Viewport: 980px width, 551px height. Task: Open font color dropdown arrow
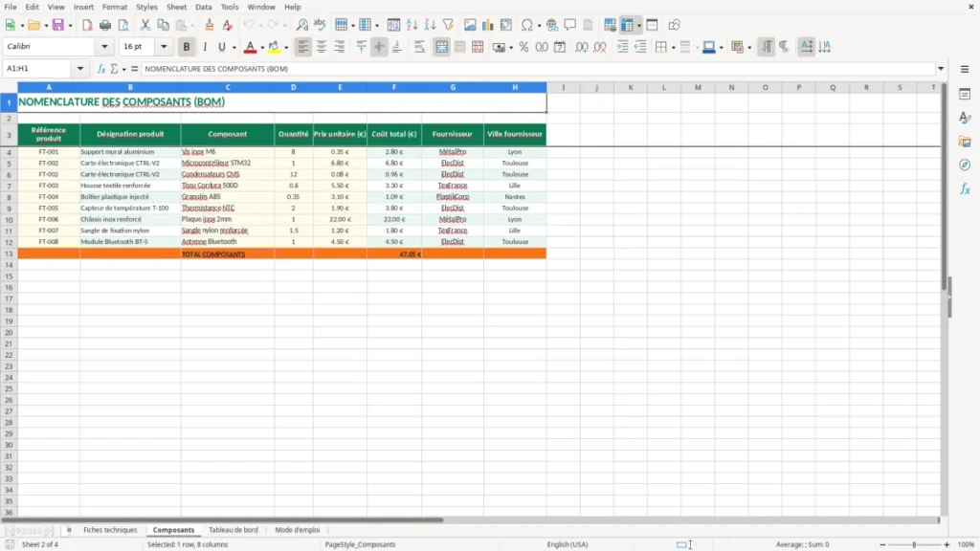coord(262,48)
